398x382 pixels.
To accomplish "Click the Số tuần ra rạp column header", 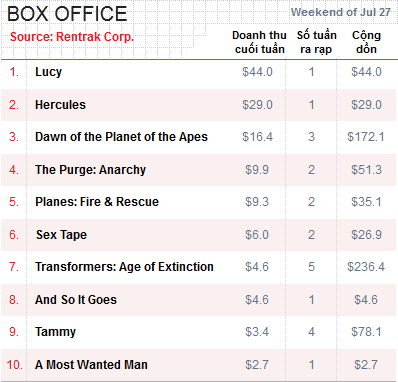I will (317, 42).
